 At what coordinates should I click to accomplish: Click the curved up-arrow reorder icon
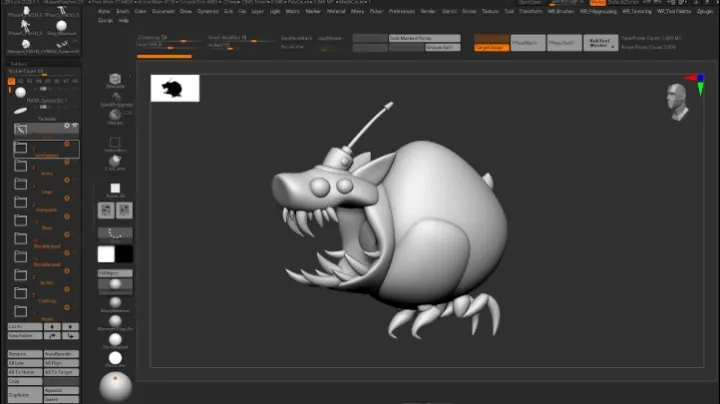[x=52, y=336]
